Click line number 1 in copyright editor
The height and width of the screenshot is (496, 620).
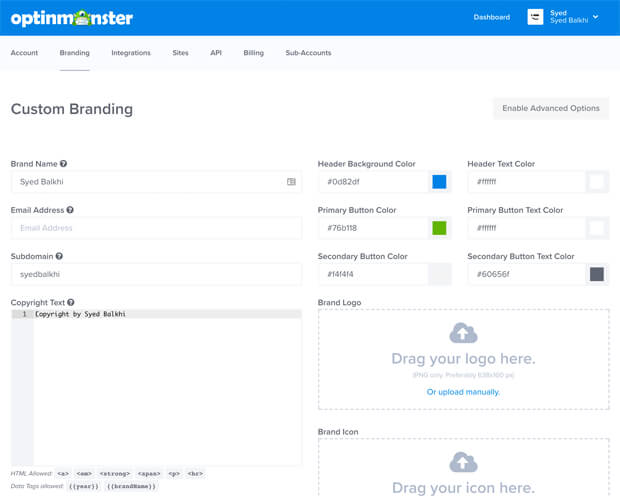click(25, 314)
